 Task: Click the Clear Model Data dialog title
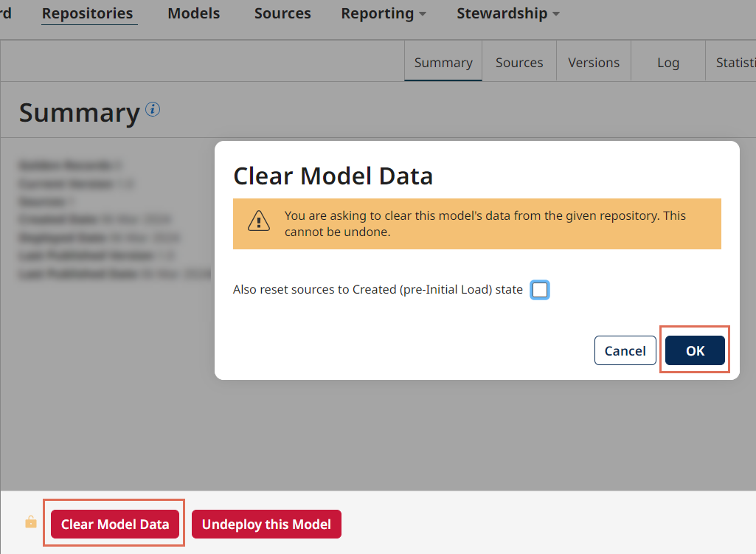click(x=333, y=176)
